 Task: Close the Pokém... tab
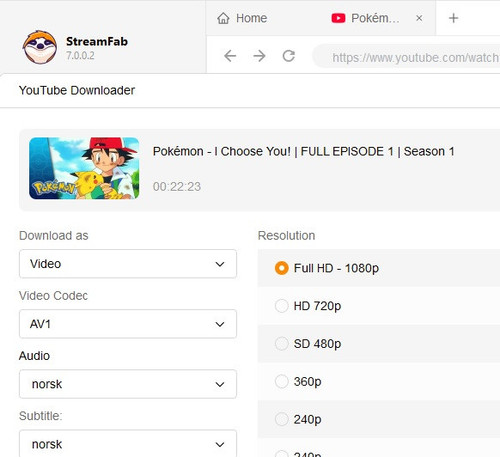click(419, 18)
